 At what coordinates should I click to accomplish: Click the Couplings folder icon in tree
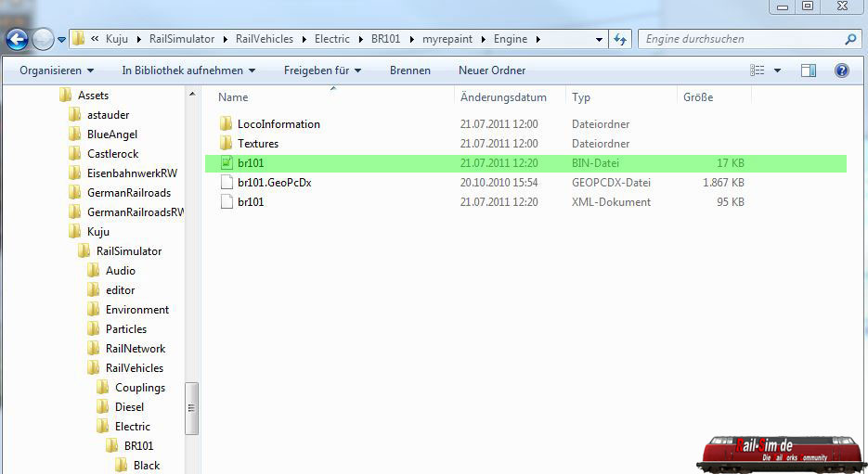[103, 387]
